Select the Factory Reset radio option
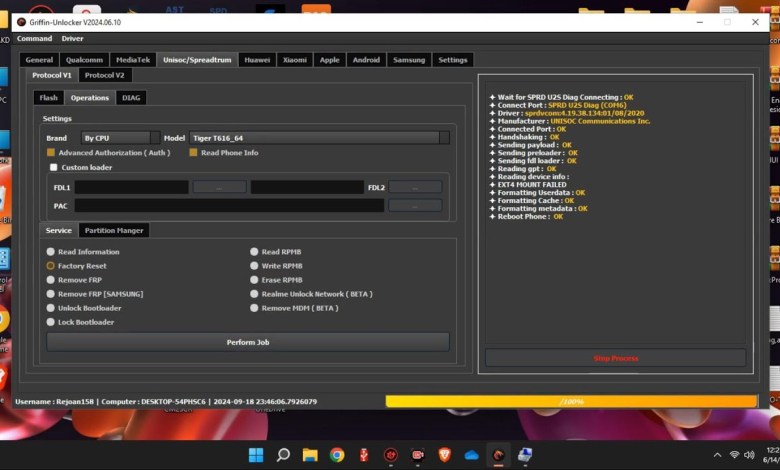Image resolution: width=780 pixels, height=470 pixels. click(x=51, y=266)
